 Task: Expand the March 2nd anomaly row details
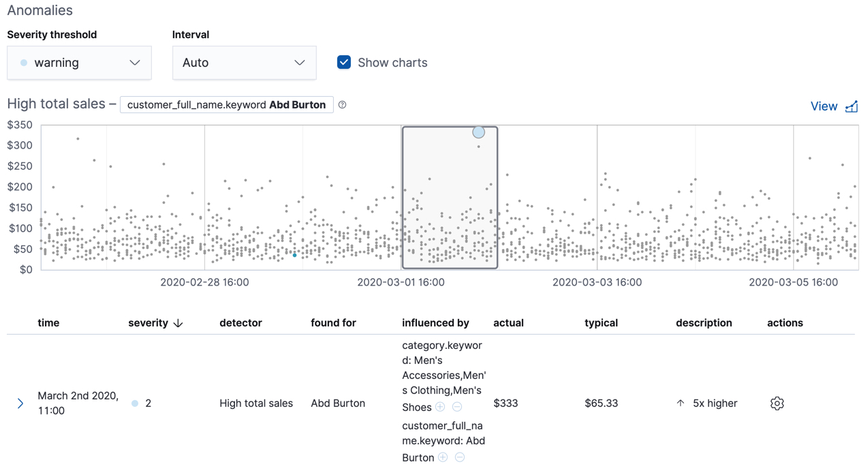(20, 403)
